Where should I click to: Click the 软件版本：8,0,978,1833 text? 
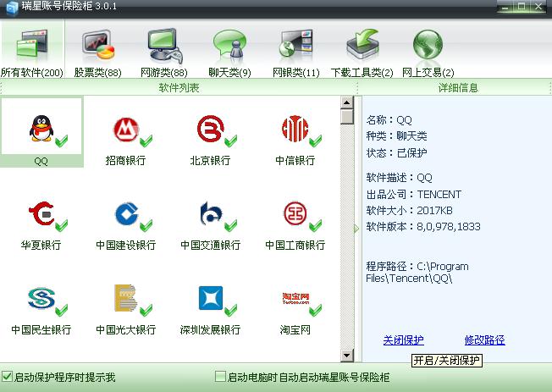point(423,226)
